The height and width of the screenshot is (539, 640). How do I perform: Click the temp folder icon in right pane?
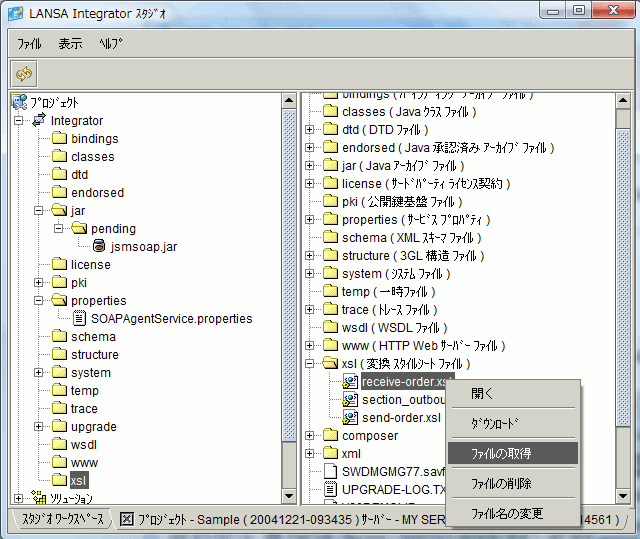point(330,291)
